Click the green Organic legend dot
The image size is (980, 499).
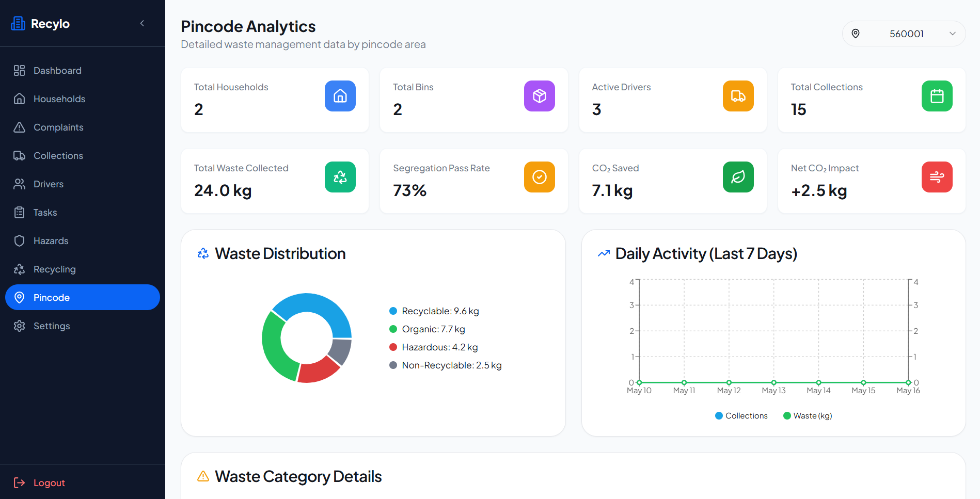point(393,329)
